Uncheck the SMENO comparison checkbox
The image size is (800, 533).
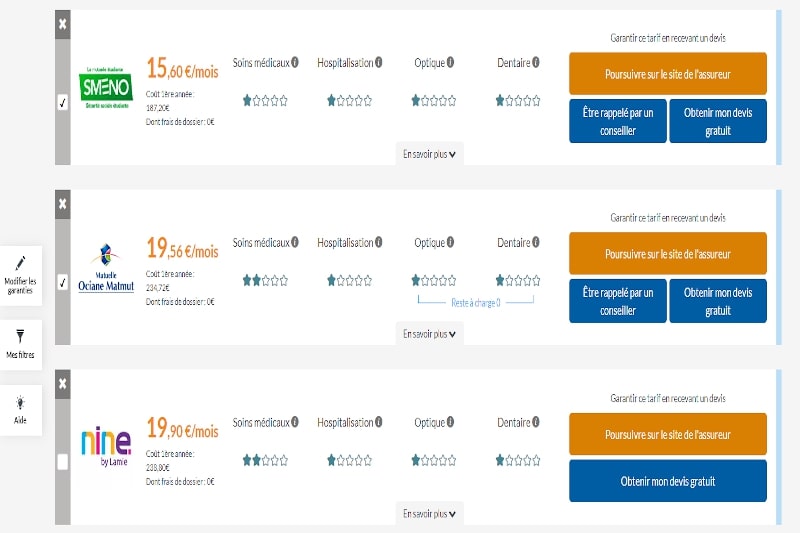pos(63,101)
